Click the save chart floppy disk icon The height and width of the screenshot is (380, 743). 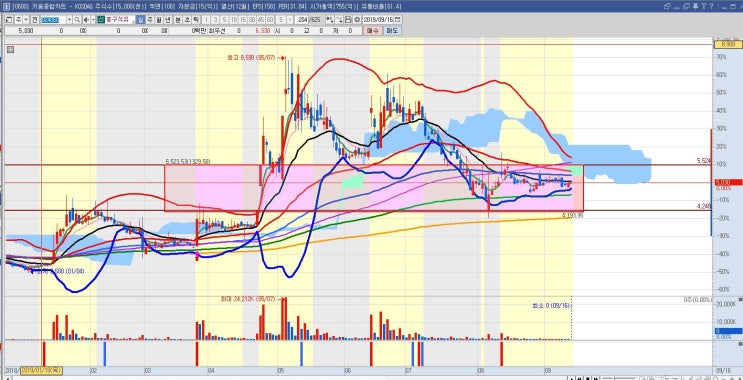348,20
